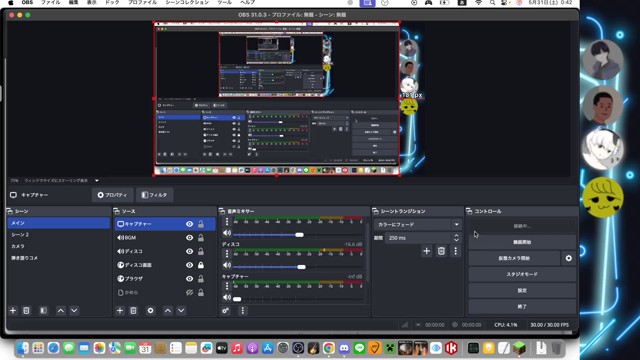
Task: Enable スタジオモード
Action: tap(522, 274)
